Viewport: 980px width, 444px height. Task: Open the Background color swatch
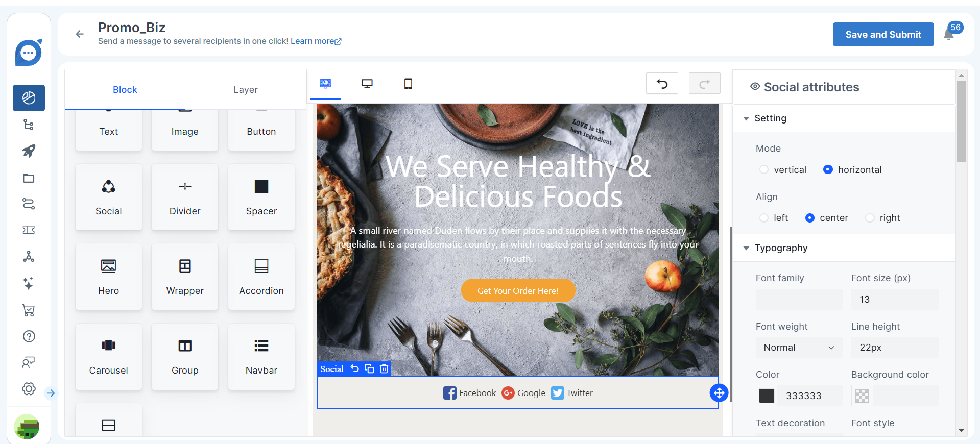[x=862, y=396]
